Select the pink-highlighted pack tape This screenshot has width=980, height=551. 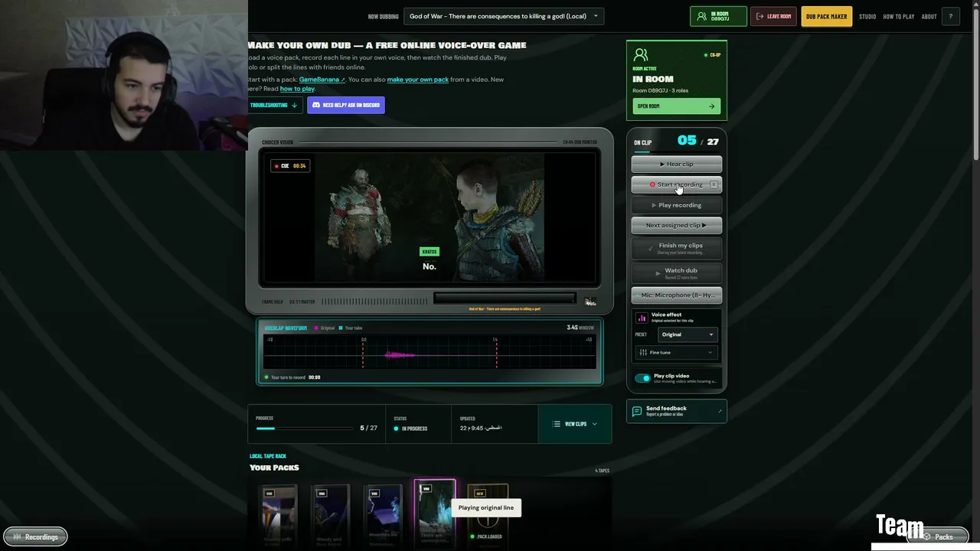pyautogui.click(x=435, y=513)
